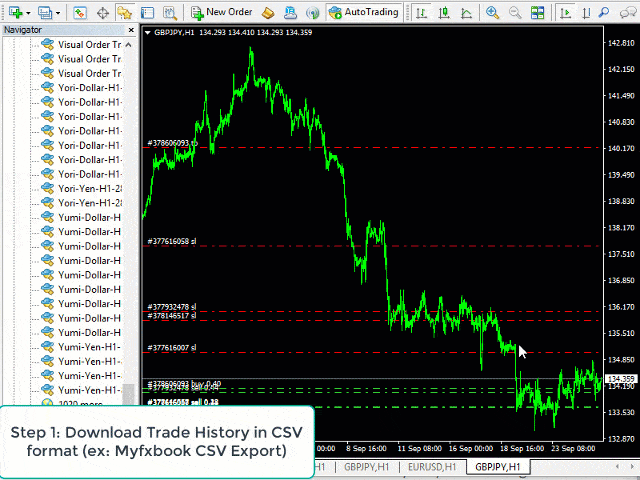The height and width of the screenshot is (480, 640).
Task: Click the New Chart icon
Action: tap(16, 13)
